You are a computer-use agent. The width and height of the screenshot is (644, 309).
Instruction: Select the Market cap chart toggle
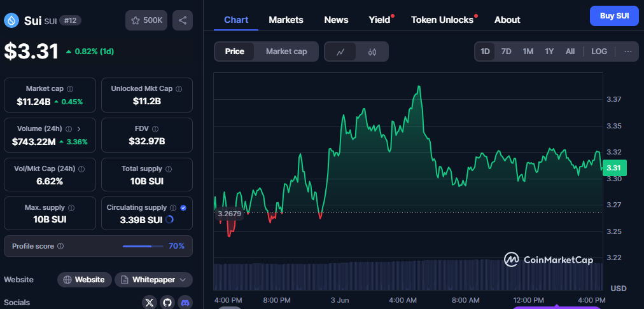click(x=286, y=52)
